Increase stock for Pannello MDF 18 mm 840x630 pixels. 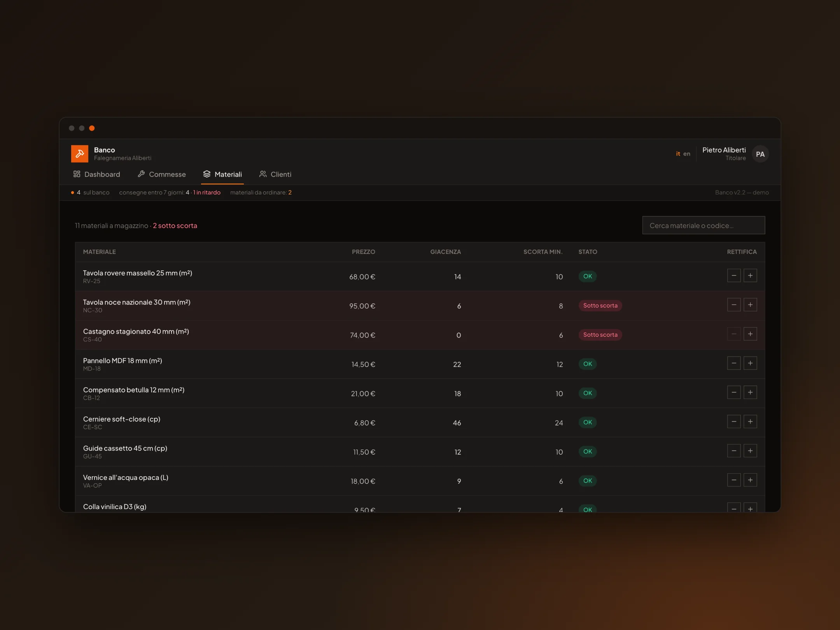click(x=750, y=363)
